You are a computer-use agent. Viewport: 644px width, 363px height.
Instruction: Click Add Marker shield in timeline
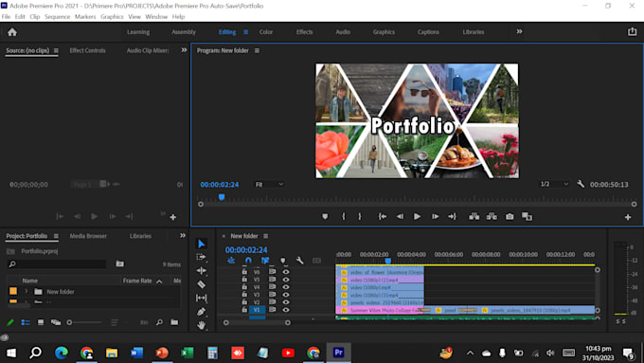[x=282, y=261]
